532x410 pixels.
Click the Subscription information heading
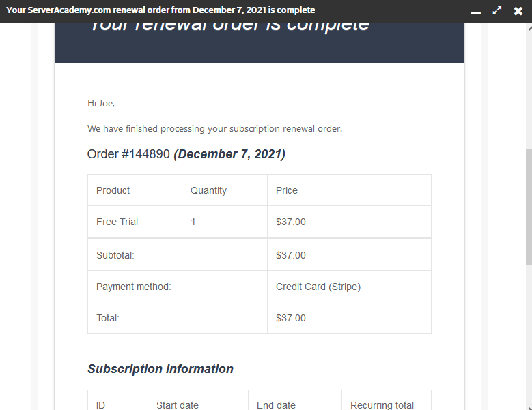tap(160, 369)
